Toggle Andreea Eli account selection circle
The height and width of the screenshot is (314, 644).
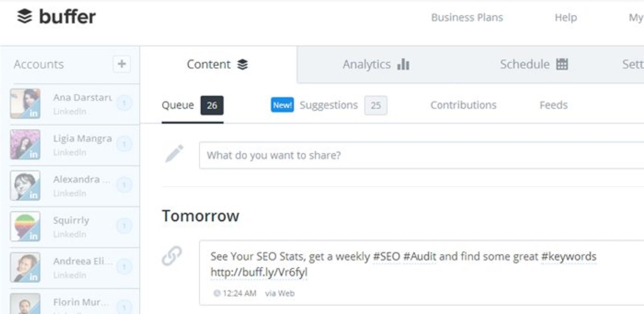tap(124, 267)
